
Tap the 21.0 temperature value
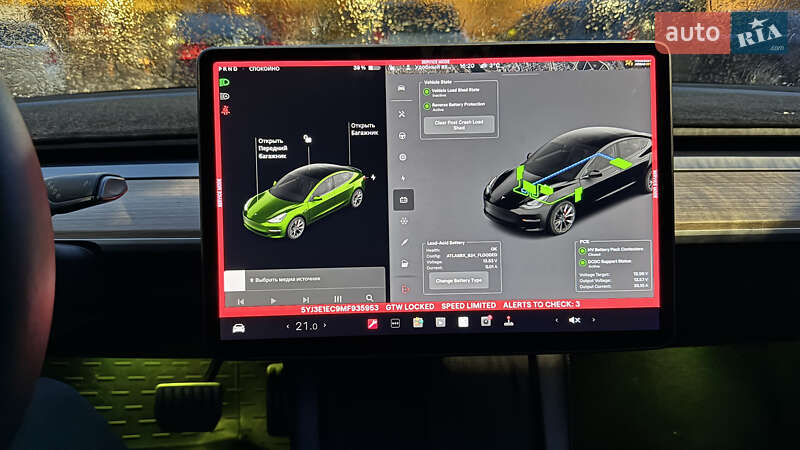[306, 326]
